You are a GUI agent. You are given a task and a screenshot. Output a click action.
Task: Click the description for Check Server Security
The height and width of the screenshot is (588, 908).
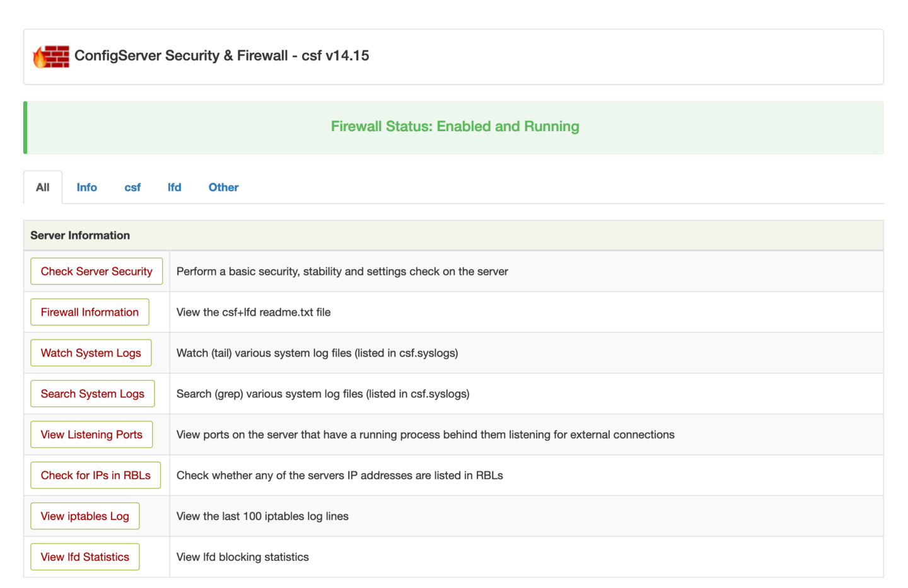[342, 271]
